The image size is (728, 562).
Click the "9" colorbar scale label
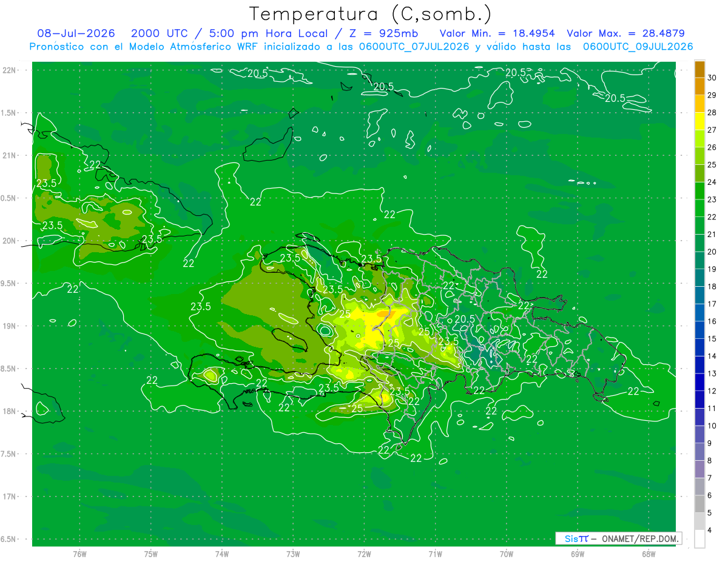pyautogui.click(x=710, y=443)
